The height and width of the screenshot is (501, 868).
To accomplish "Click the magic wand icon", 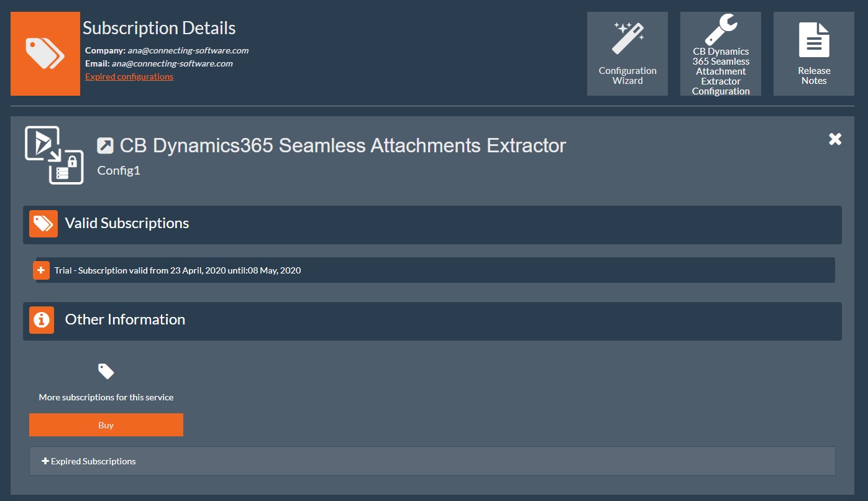I will click(628, 38).
